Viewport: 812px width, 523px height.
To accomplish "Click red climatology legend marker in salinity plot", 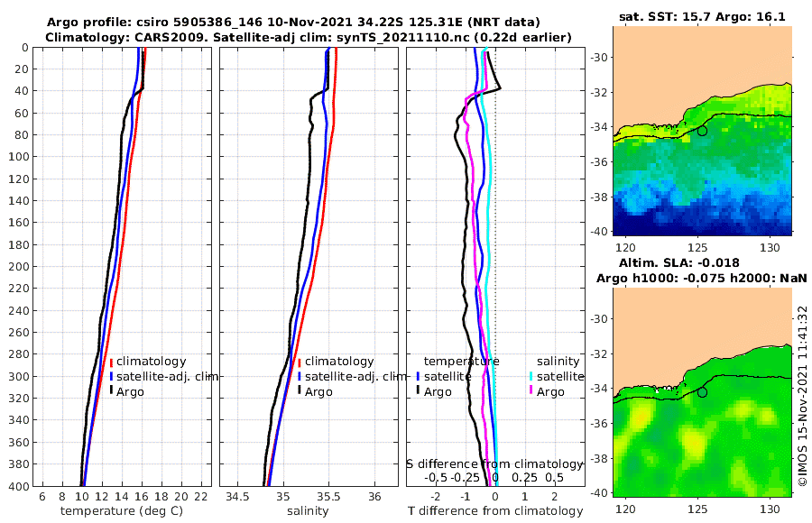I will (x=300, y=362).
